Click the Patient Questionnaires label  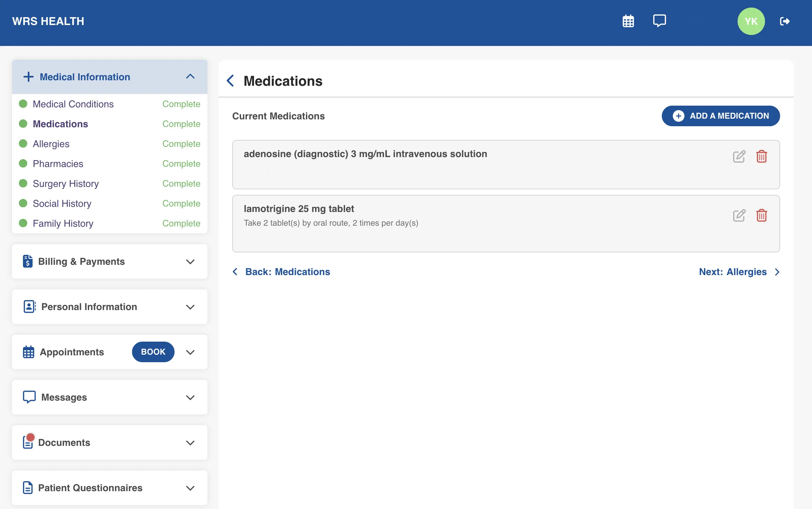[x=90, y=488]
